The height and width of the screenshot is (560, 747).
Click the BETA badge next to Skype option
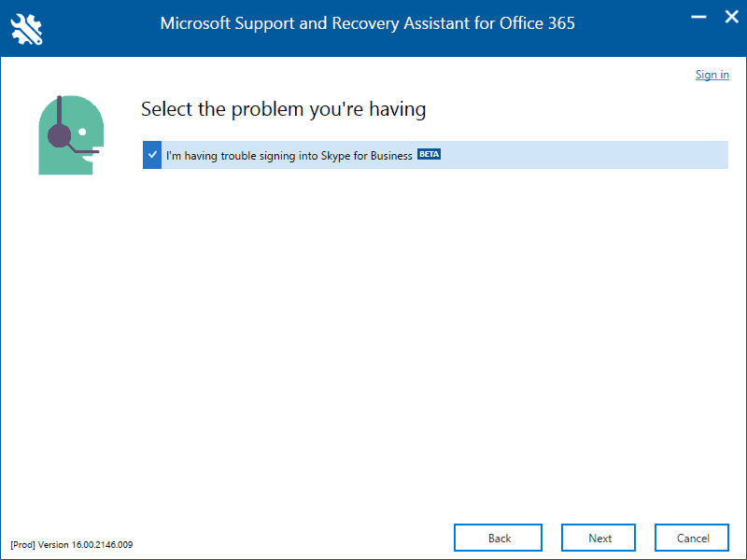click(429, 155)
